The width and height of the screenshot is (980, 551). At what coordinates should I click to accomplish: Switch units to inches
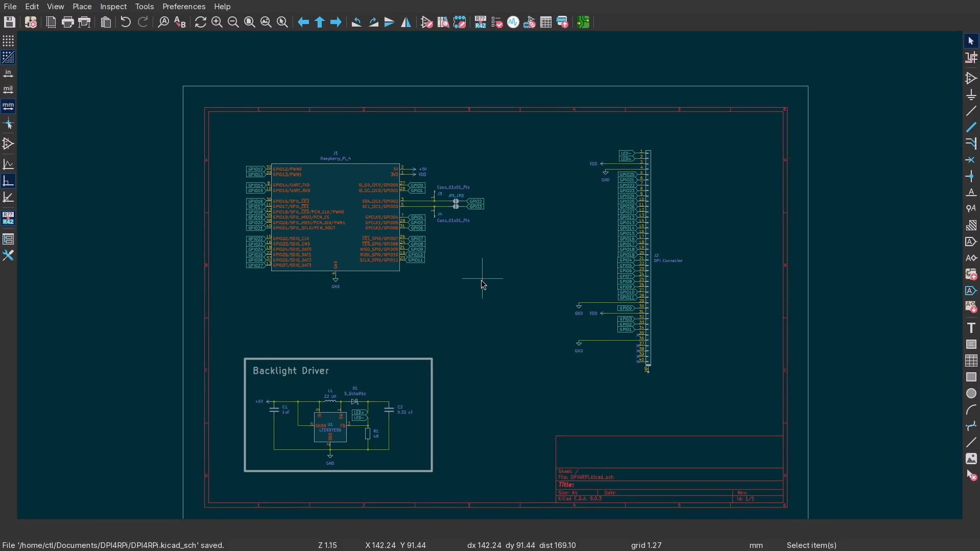[8, 74]
